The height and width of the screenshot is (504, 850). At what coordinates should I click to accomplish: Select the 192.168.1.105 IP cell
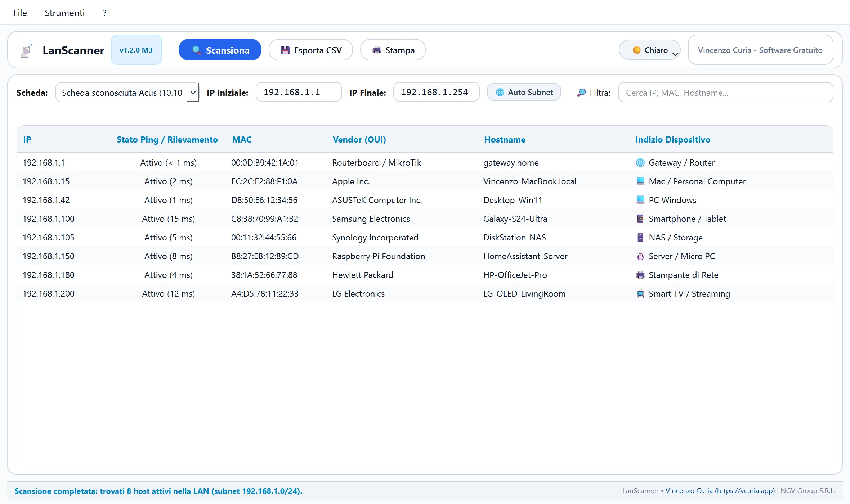49,238
